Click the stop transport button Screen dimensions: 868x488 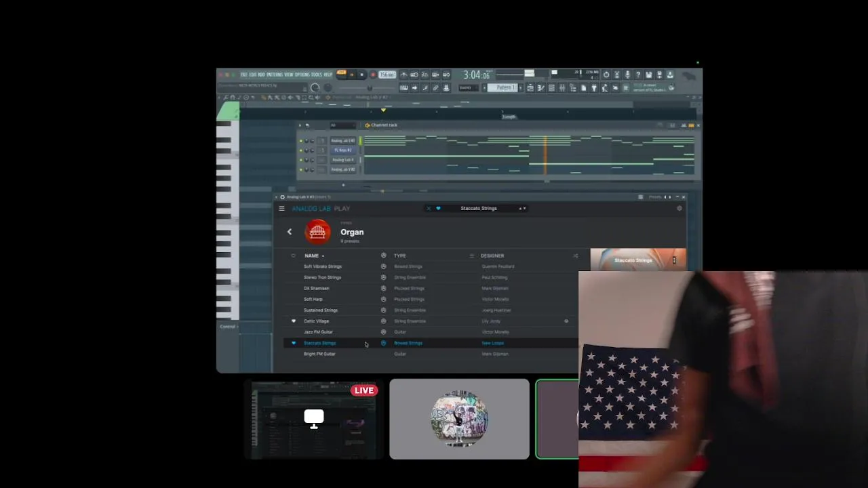coord(362,75)
